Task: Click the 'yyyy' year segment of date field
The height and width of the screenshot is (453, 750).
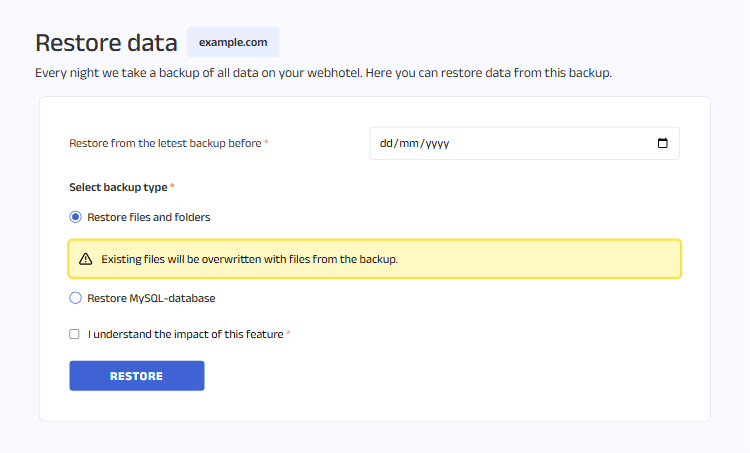Action: [437, 143]
